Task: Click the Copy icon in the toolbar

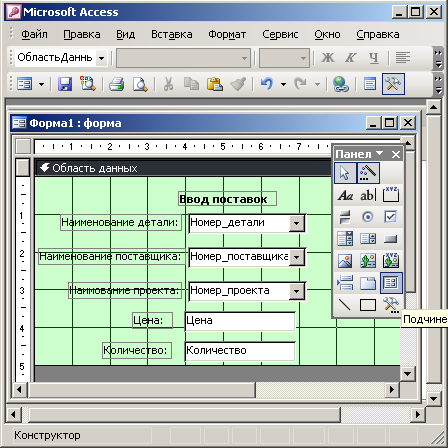Action: click(x=191, y=84)
